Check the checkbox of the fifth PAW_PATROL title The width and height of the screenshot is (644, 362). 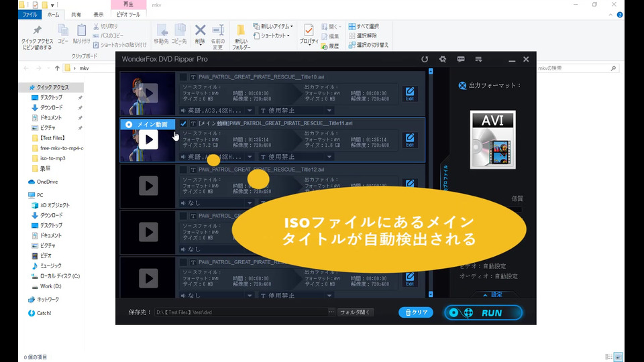point(183,262)
